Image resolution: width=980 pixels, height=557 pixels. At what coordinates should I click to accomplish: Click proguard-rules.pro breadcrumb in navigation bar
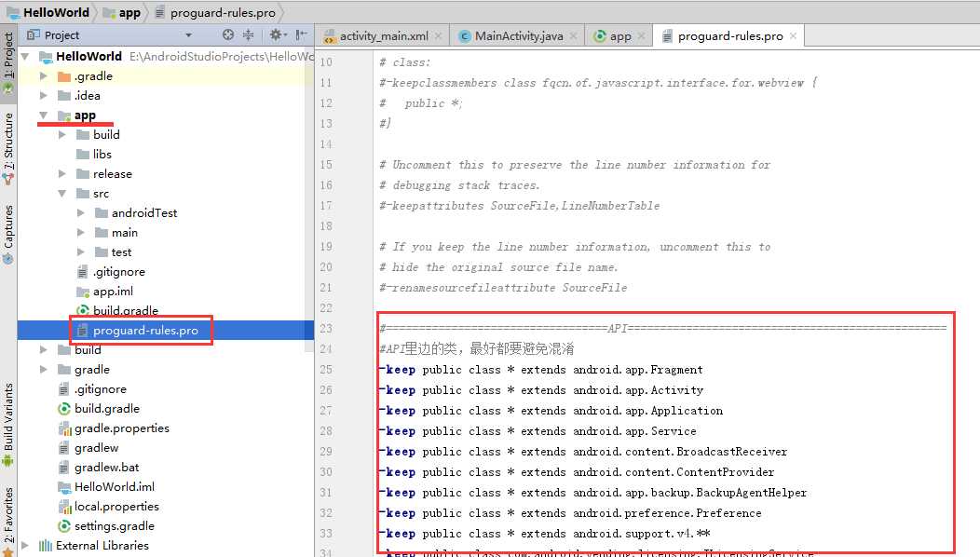[x=215, y=12]
